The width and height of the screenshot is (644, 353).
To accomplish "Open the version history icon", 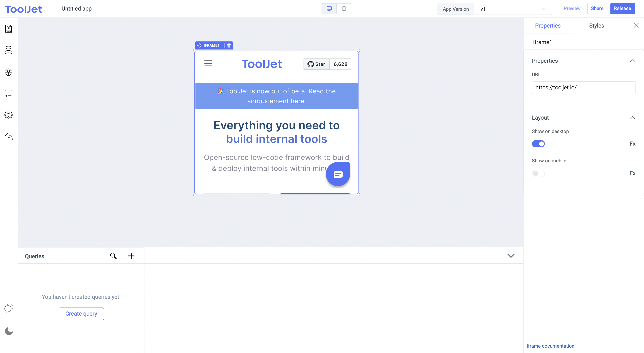I will (9, 136).
